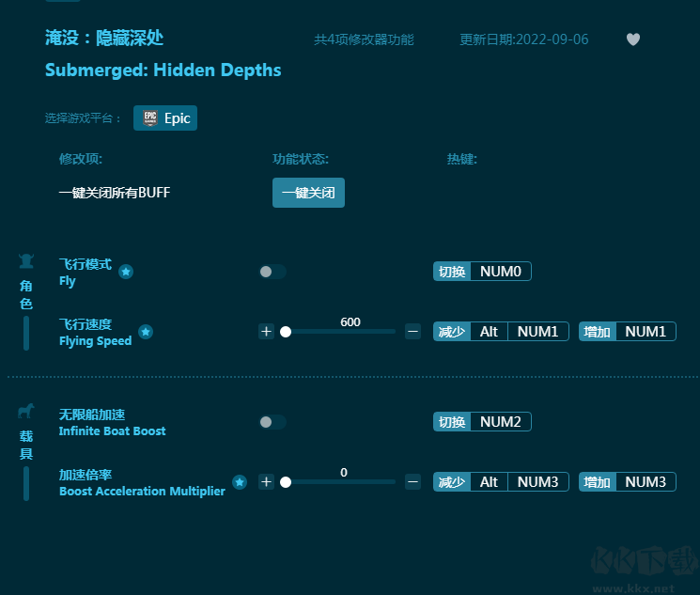The width and height of the screenshot is (700, 595).
Task: Click the update date 2022-09-06 text
Action: coord(524,39)
